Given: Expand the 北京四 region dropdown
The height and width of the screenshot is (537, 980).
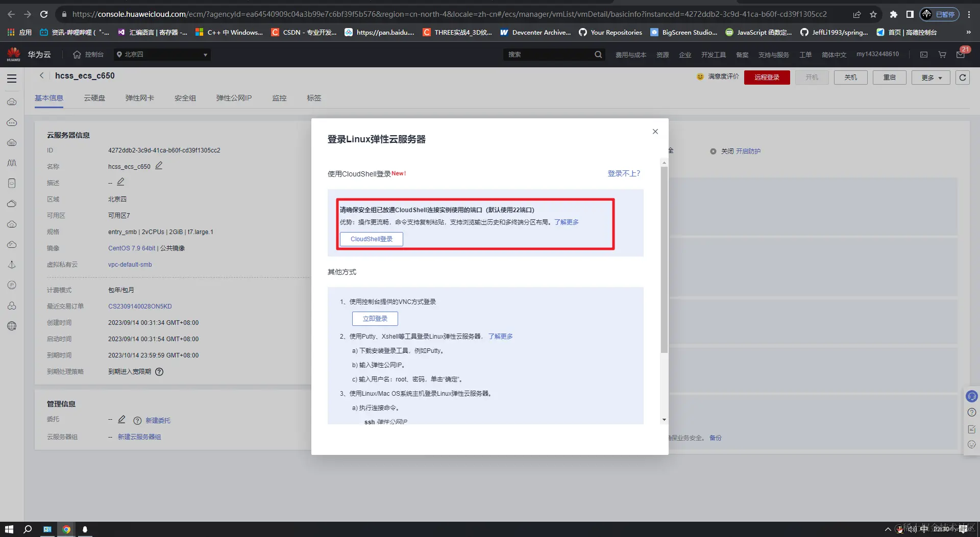Looking at the screenshot, I should (162, 55).
